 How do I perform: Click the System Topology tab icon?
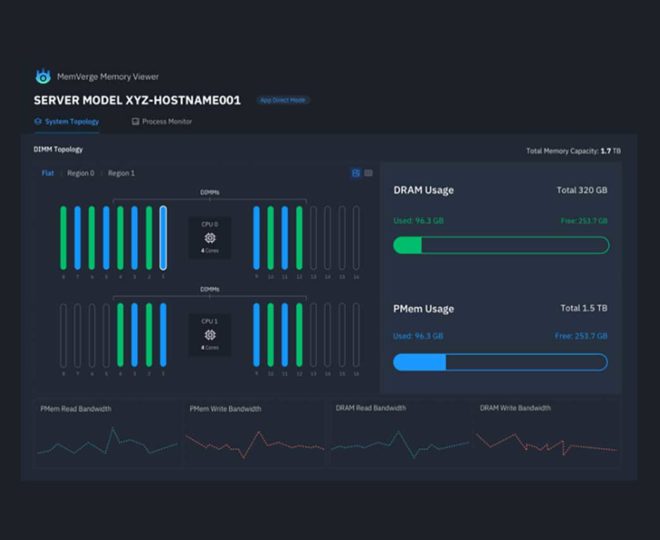coord(38,121)
